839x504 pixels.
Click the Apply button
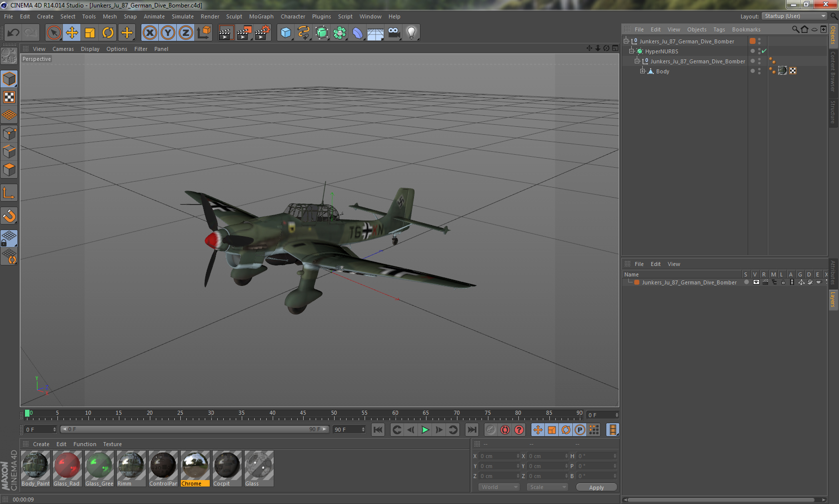(596, 488)
